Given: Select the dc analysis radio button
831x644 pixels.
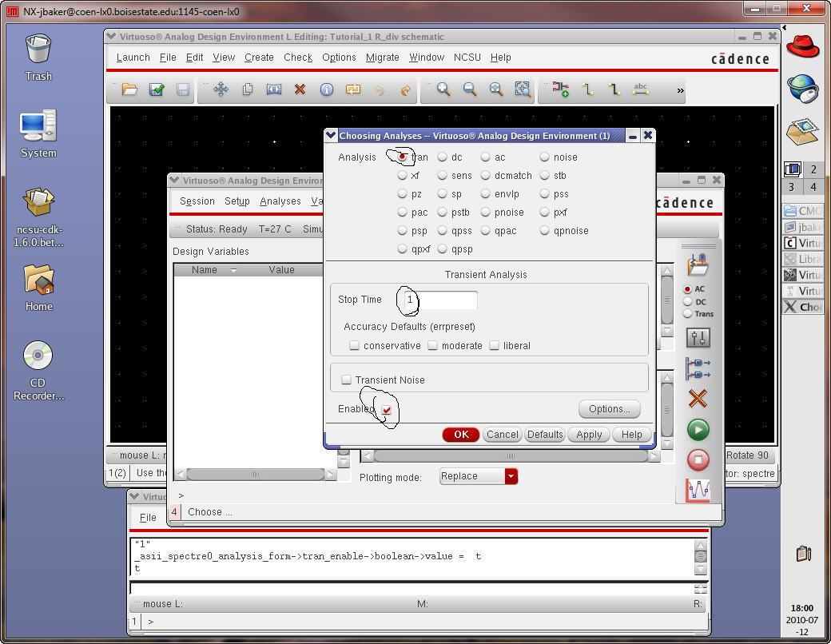Looking at the screenshot, I should [443, 157].
